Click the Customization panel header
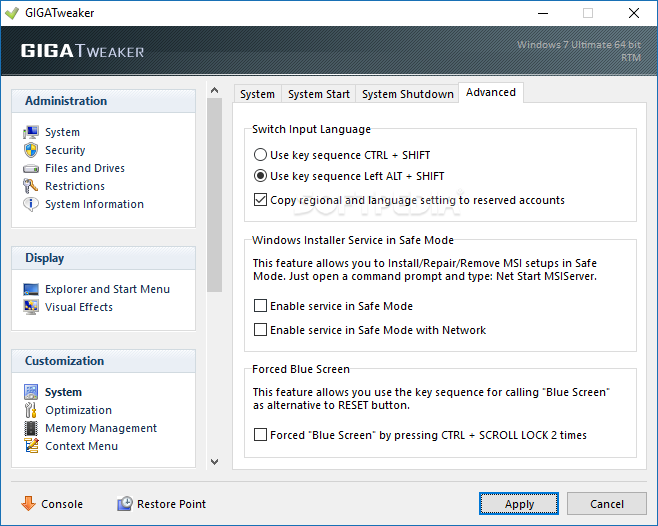This screenshot has height=526, width=658. [x=103, y=361]
